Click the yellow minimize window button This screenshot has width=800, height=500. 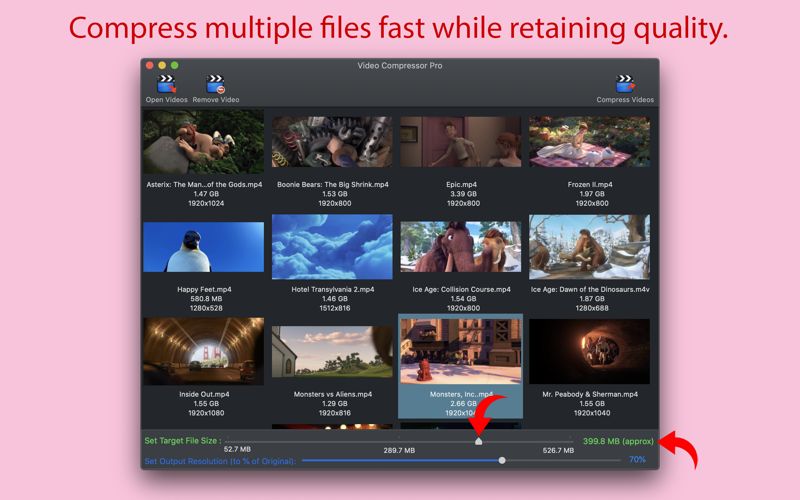point(162,65)
